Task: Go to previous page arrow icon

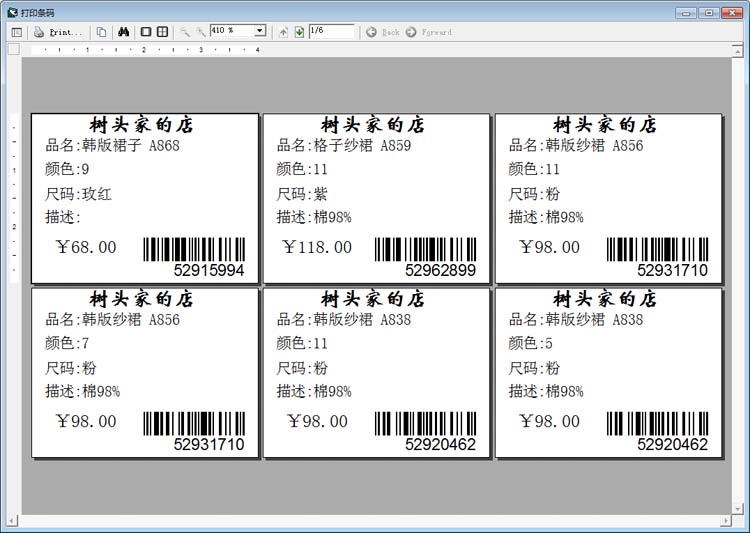Action: click(284, 33)
